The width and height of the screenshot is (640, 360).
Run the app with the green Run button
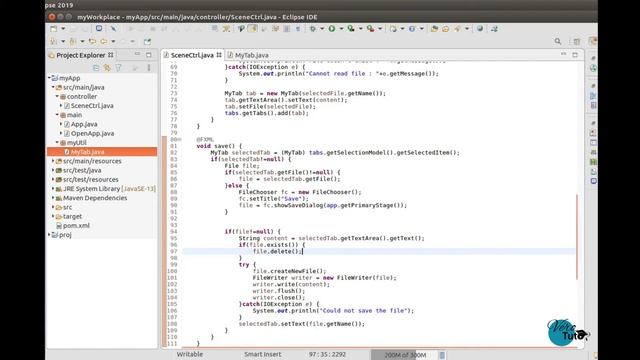coord(332,29)
